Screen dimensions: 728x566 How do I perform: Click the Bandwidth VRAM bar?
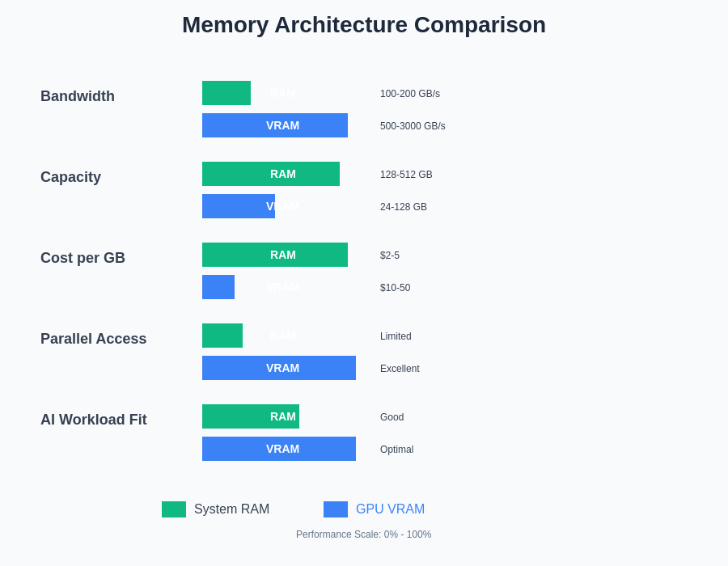(275, 125)
